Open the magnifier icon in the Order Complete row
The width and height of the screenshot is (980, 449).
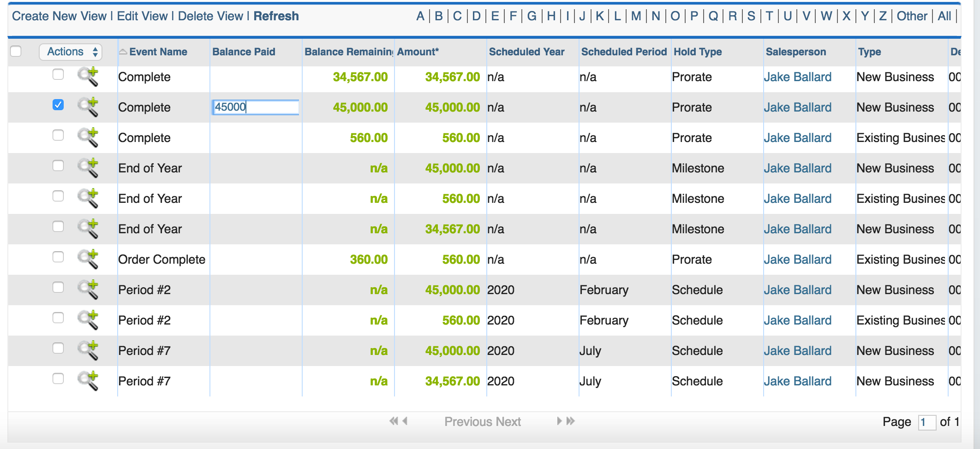(88, 259)
